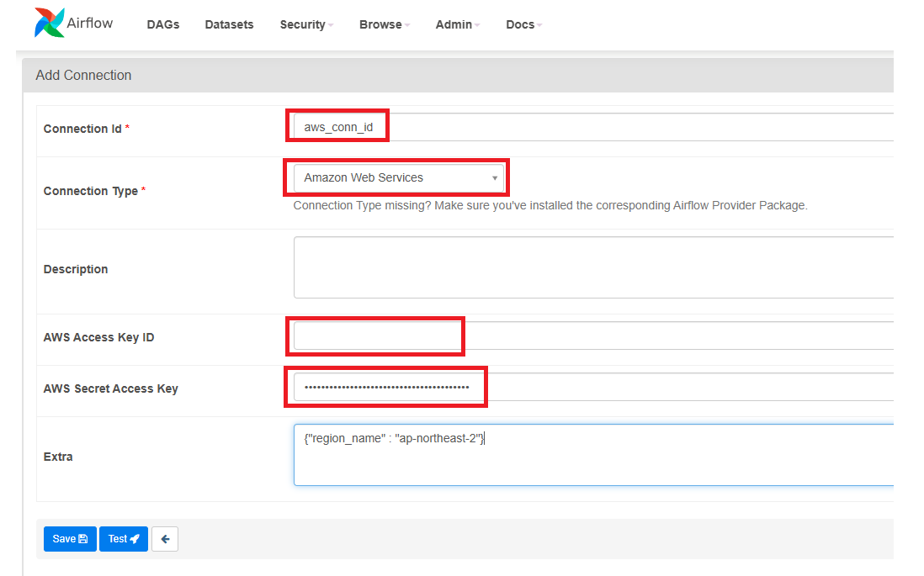Click into the Extra JSON text area
Image resolution: width=924 pixels, height=576 pixels.
point(593,455)
